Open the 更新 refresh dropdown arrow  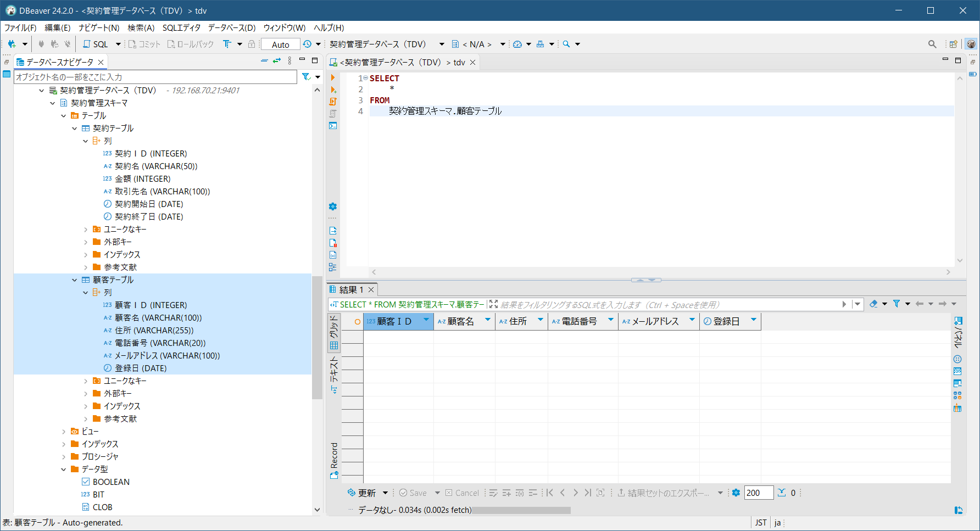[x=385, y=493]
